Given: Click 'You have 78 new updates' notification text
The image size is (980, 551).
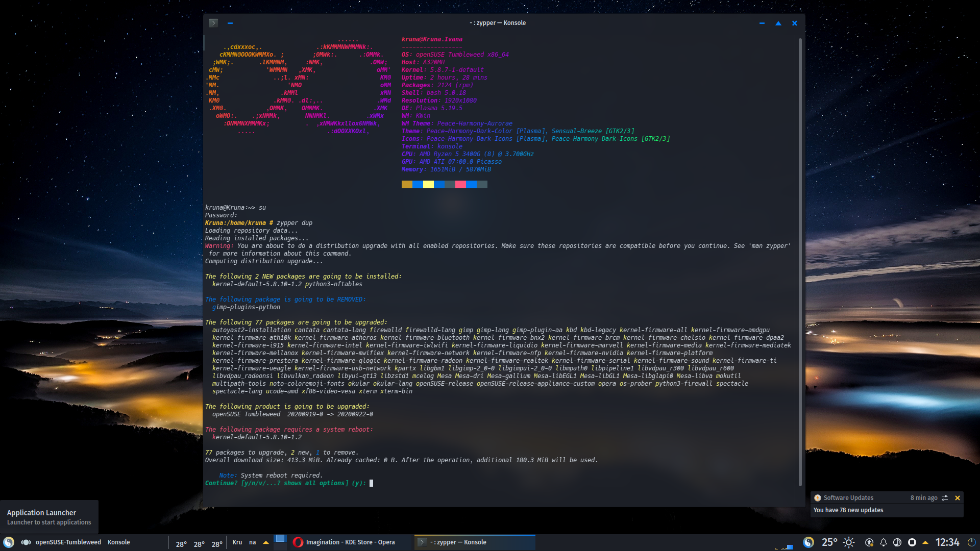Looking at the screenshot, I should pos(848,510).
